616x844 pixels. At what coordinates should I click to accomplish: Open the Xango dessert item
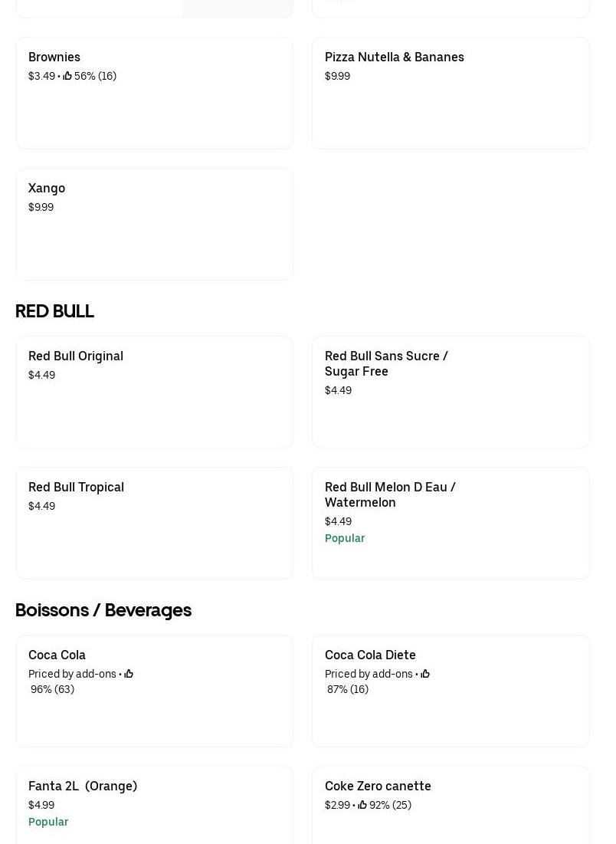47,188
